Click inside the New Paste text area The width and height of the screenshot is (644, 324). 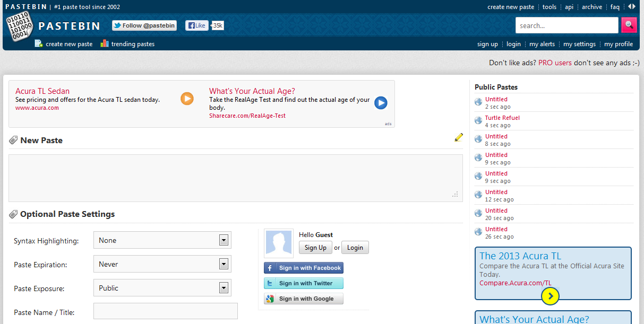(236, 178)
